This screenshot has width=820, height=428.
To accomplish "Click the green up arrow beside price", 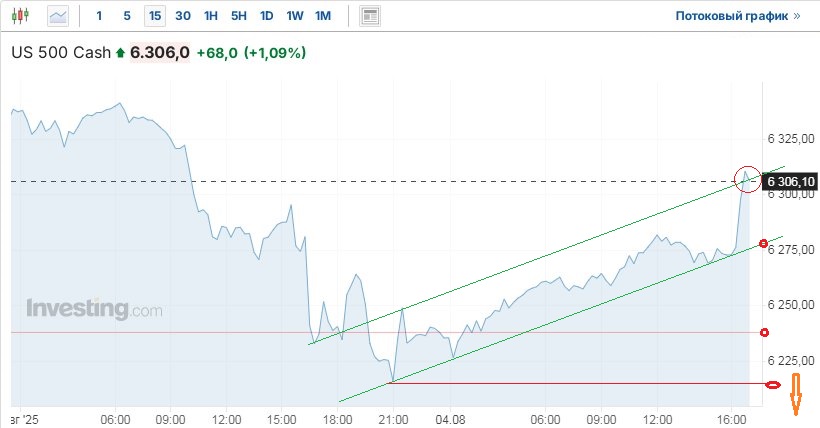I will tap(121, 52).
